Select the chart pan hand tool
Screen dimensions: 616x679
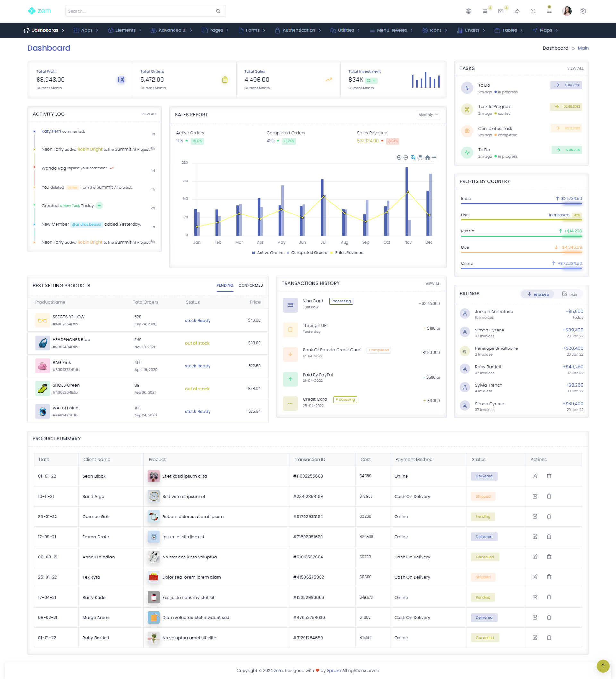(x=420, y=158)
